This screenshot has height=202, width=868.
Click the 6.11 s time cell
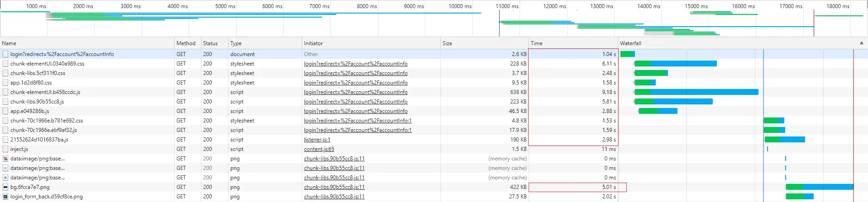pyautogui.click(x=573, y=64)
